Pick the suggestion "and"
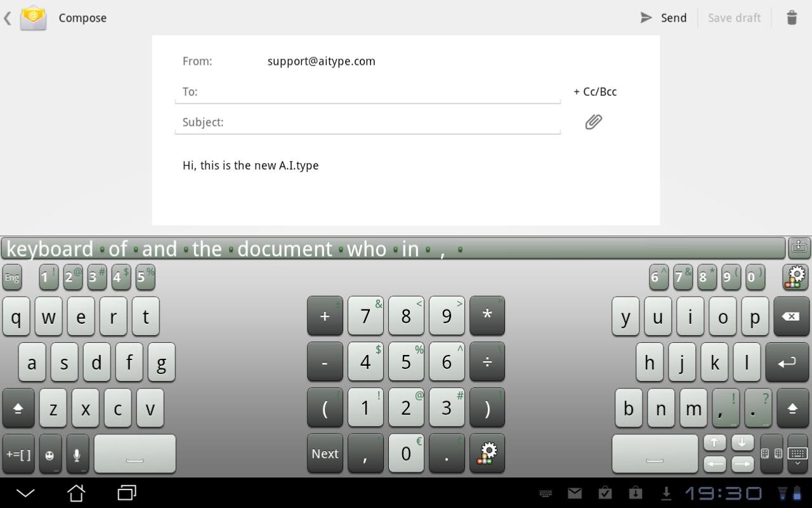The width and height of the screenshot is (812, 508). tap(159, 249)
